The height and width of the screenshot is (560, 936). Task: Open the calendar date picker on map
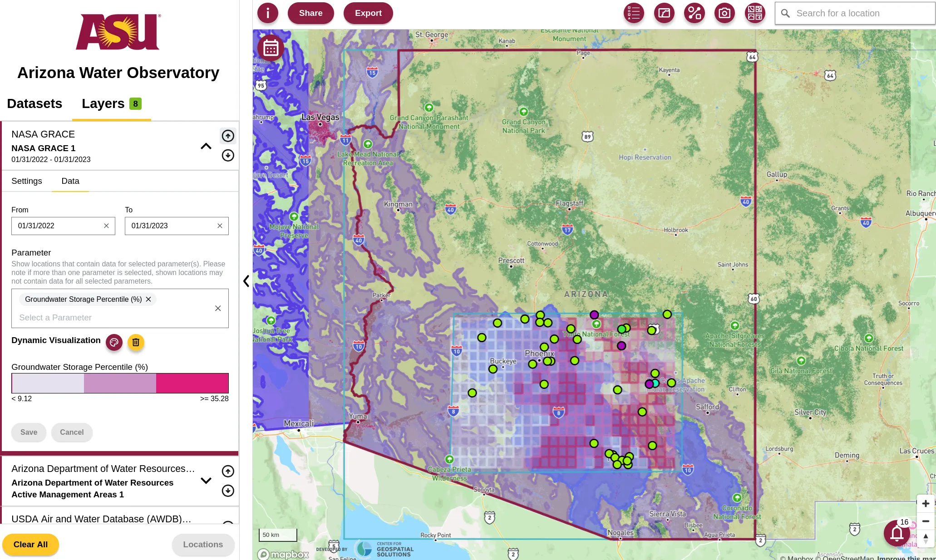(271, 48)
